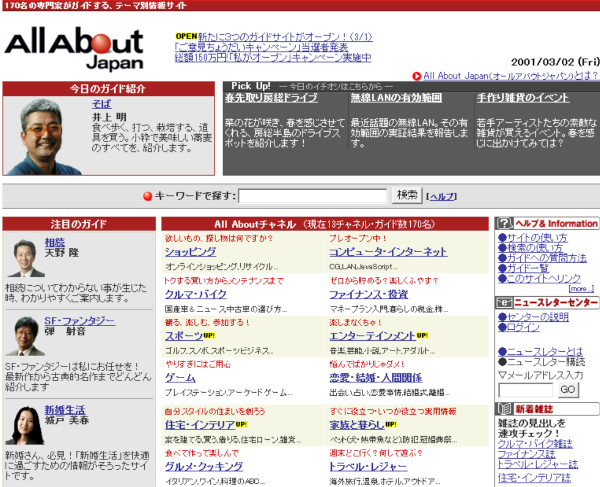Open the ガイドへの質問方法 link

pyautogui.click(x=542, y=258)
